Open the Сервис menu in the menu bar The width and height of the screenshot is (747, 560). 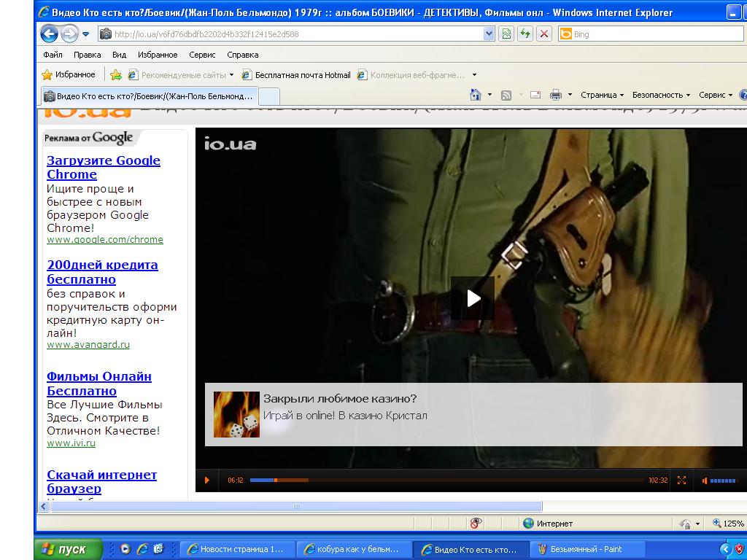pyautogui.click(x=202, y=55)
